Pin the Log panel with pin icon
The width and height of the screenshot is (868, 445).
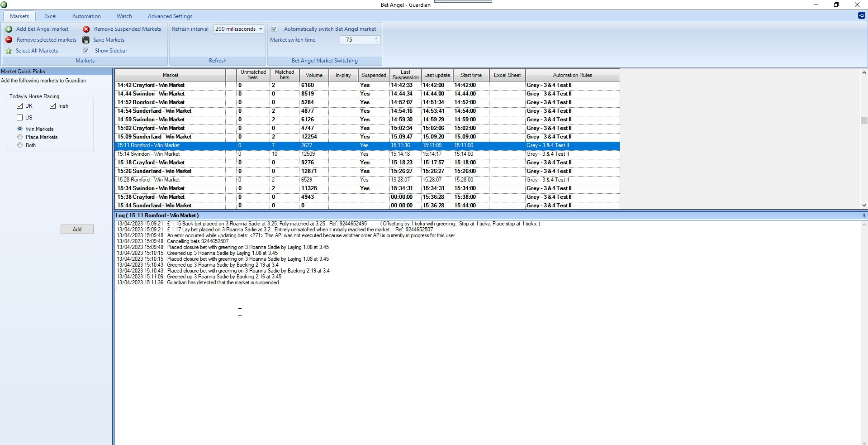pos(864,215)
